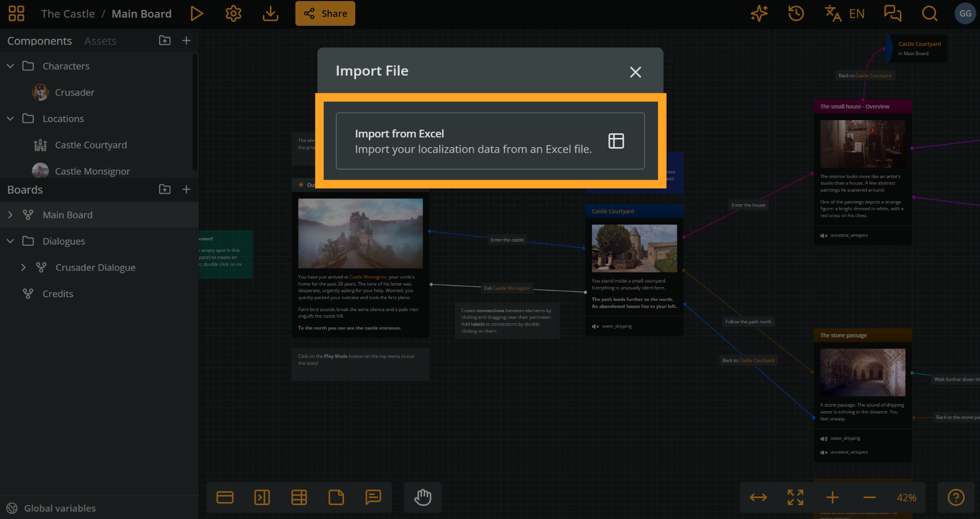
Task: Expand the Crusader Dialogue item
Action: tap(23, 268)
